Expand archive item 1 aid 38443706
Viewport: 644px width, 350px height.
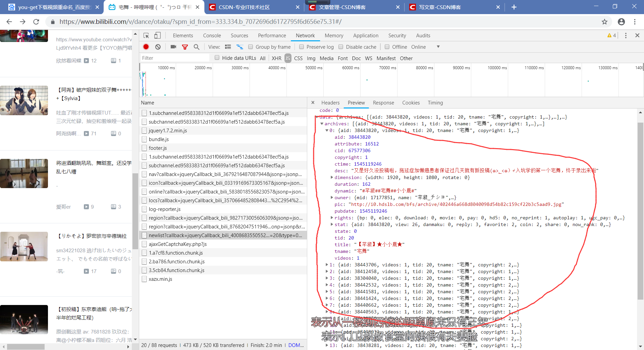(x=327, y=265)
